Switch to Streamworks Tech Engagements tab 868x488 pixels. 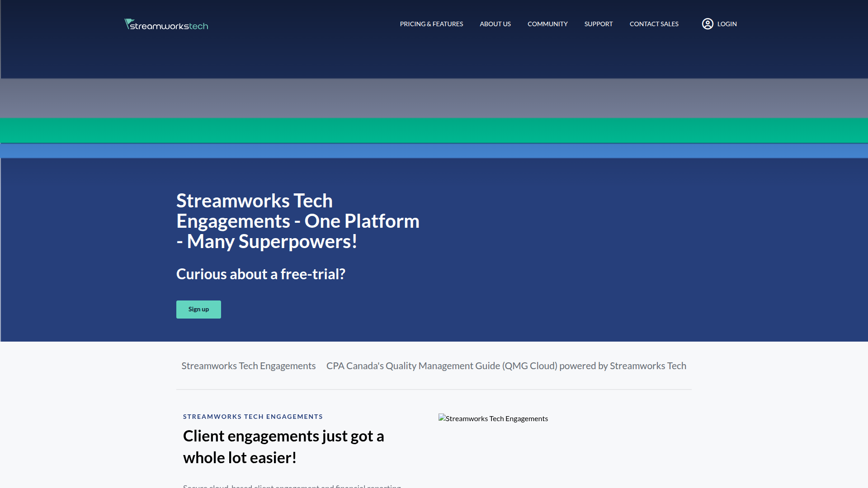coord(248,366)
